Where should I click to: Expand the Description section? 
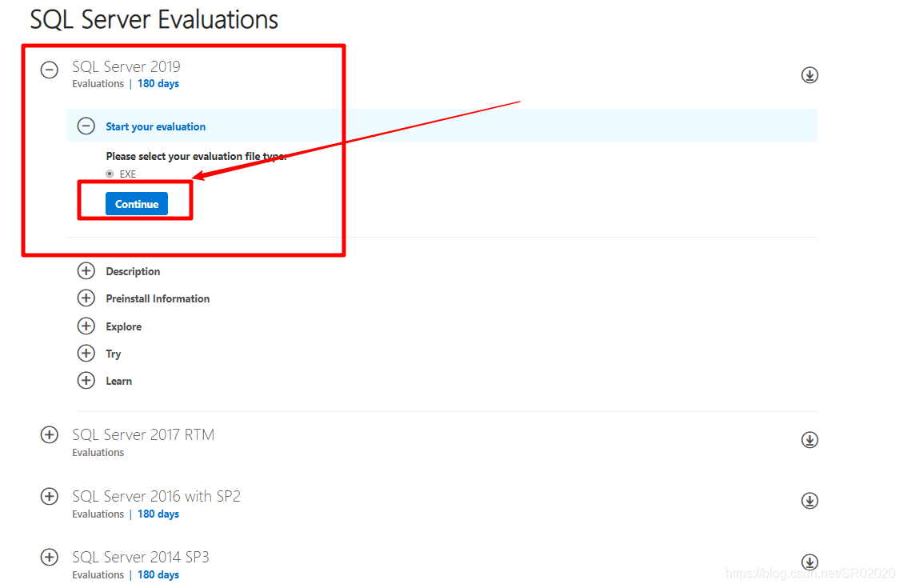86,270
